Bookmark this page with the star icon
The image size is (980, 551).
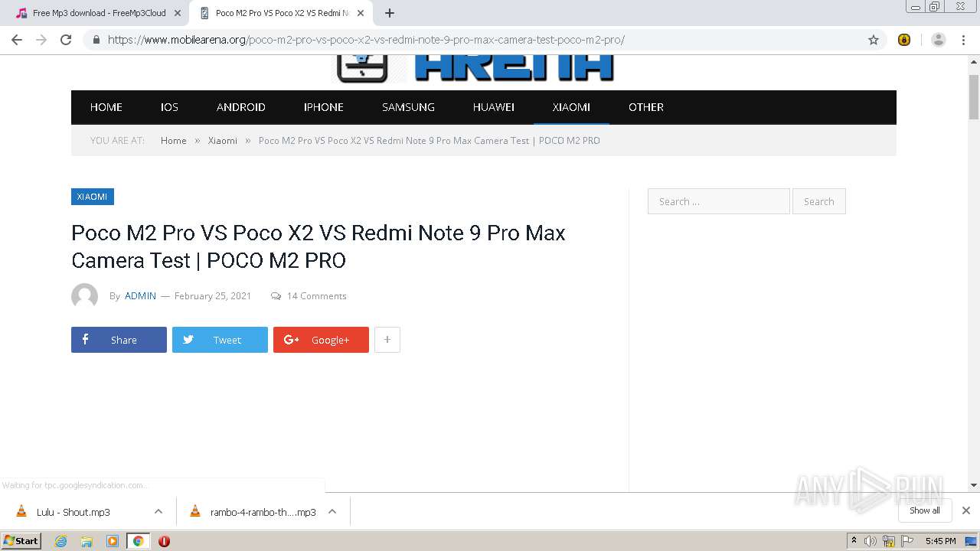tap(874, 40)
